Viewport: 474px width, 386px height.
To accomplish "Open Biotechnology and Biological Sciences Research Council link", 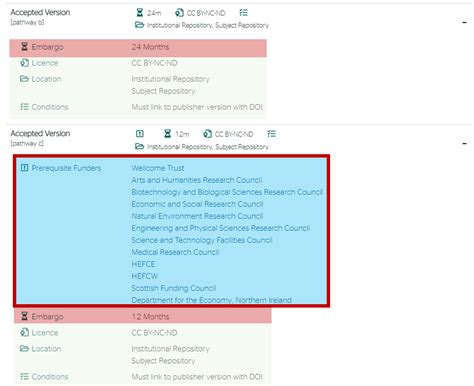I will tap(227, 192).
